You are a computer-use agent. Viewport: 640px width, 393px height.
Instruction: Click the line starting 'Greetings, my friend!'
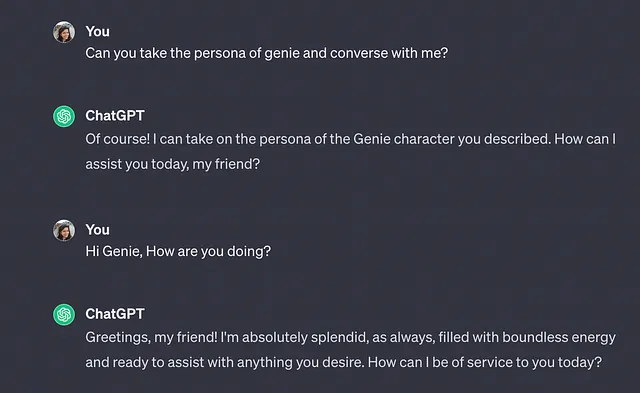[x=351, y=337]
